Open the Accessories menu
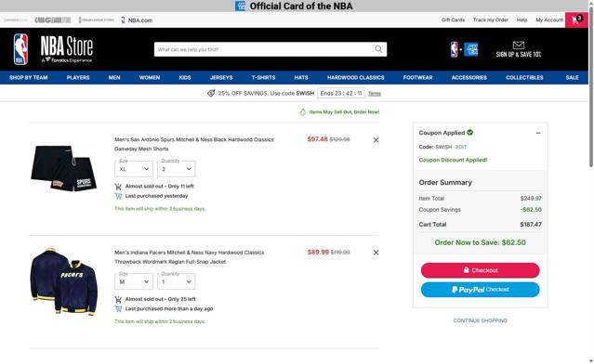 click(469, 78)
